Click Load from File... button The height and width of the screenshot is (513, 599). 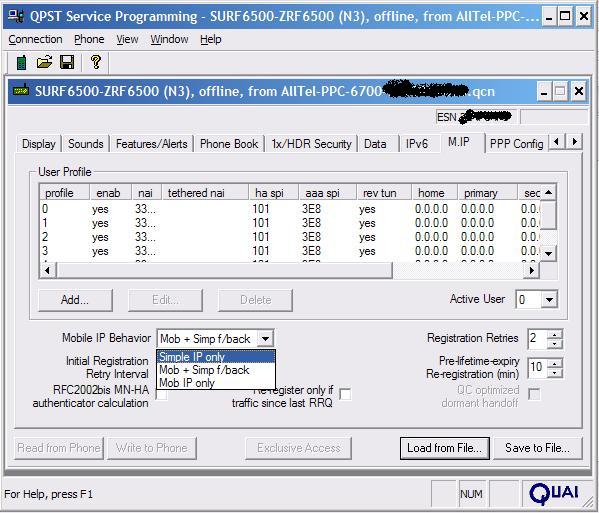(444, 448)
